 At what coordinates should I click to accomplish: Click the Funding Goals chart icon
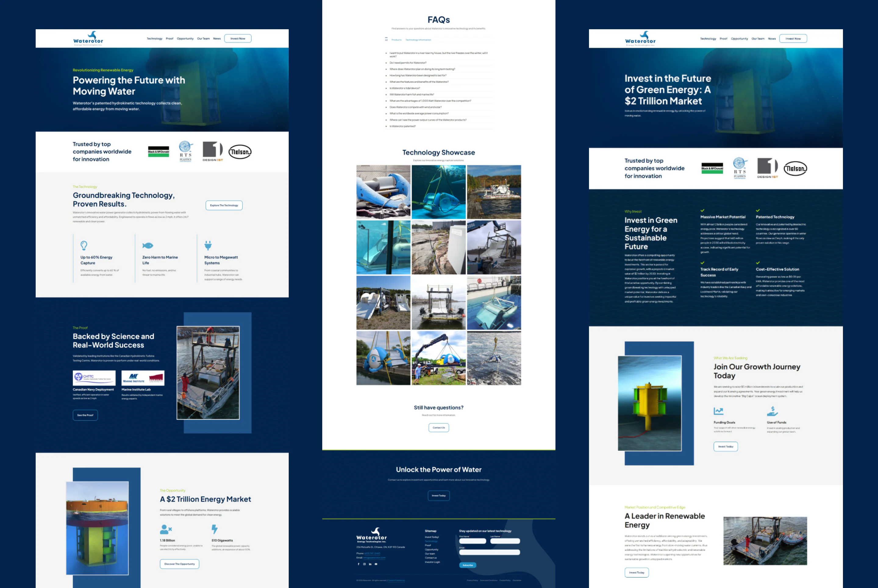(x=718, y=411)
